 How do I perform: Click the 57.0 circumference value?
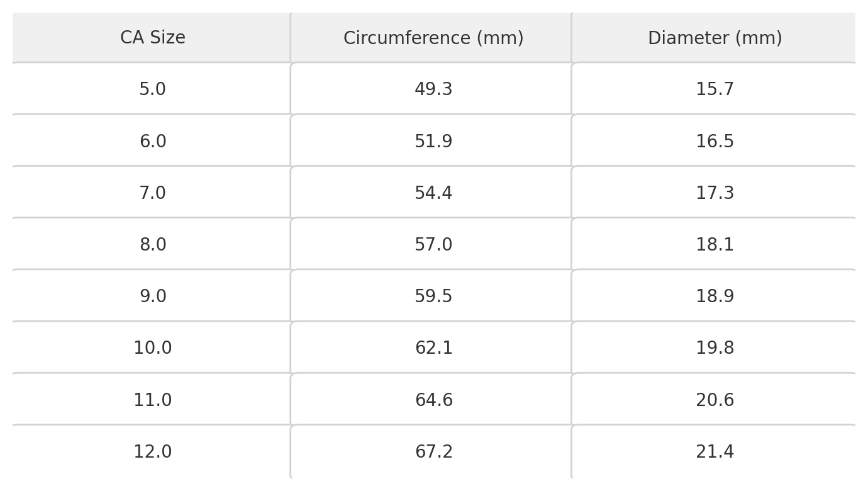[433, 245]
